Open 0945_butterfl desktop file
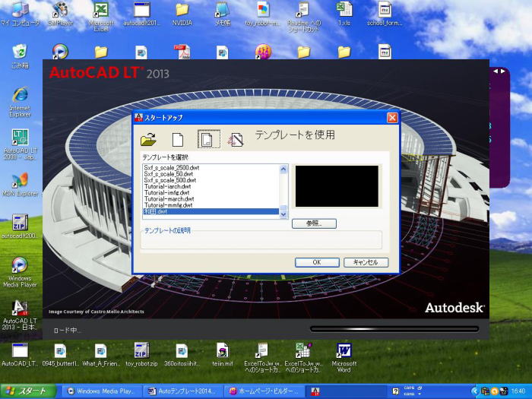Image resolution: width=532 pixels, height=399 pixels. 60,355
